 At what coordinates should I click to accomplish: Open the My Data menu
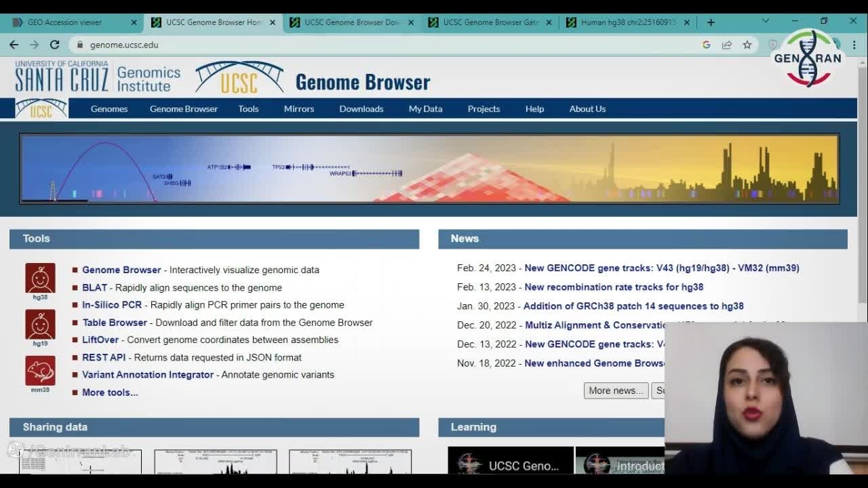[425, 108]
